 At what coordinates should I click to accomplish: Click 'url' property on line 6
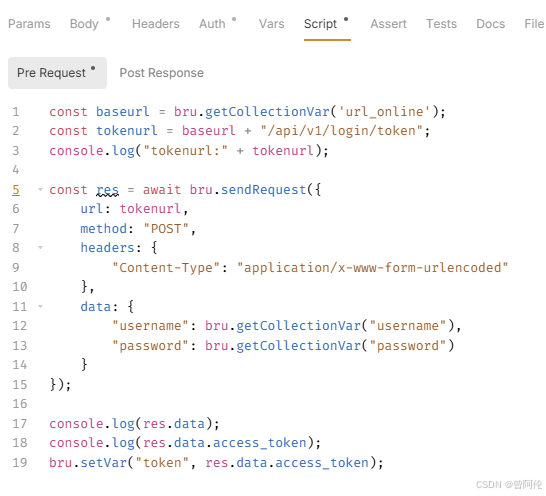click(x=92, y=209)
